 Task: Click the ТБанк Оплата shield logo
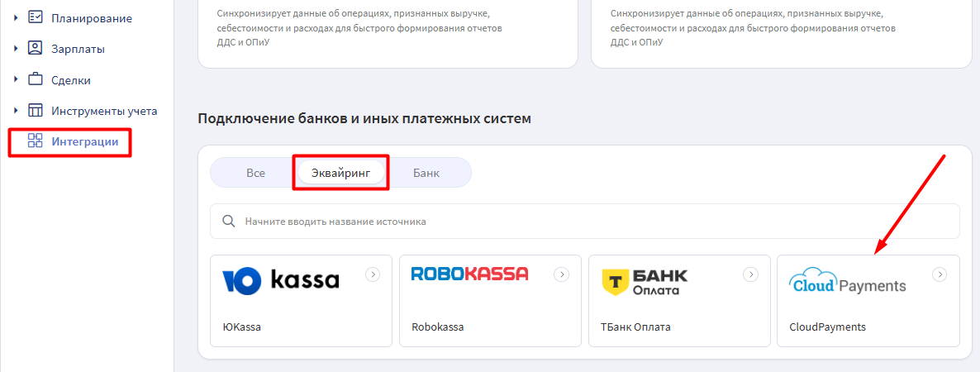[x=616, y=283]
